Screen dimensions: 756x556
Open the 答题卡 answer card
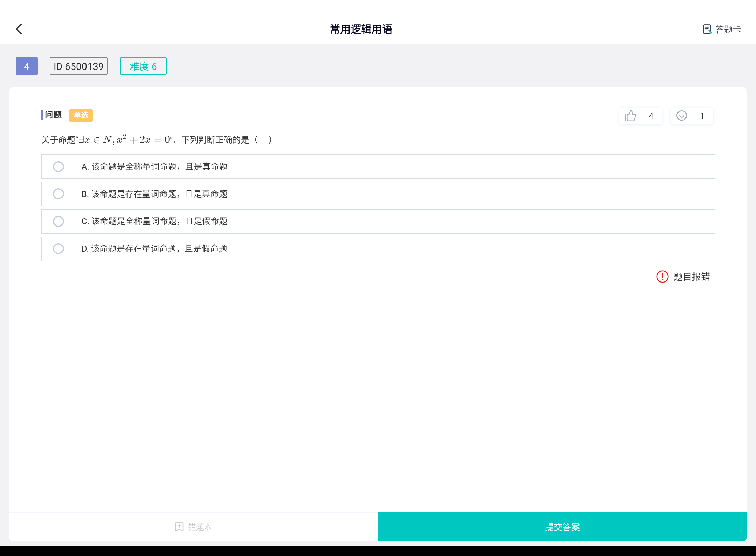[x=722, y=29]
